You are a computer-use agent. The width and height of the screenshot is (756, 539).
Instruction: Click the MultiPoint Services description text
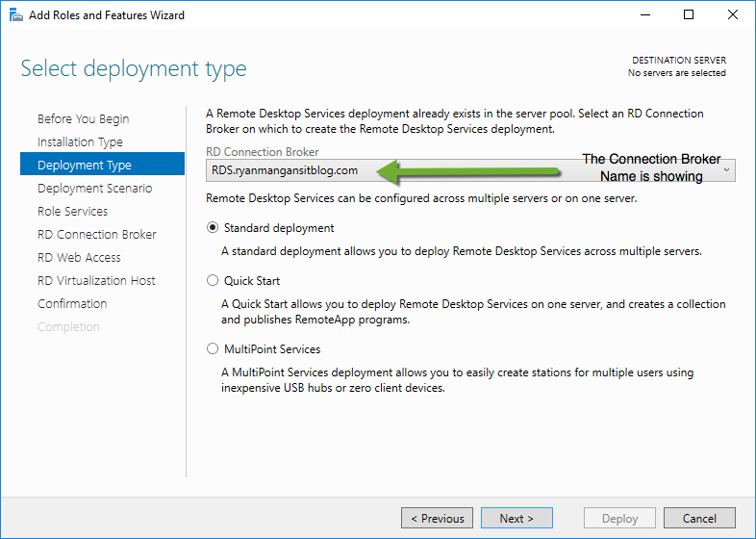pyautogui.click(x=457, y=380)
